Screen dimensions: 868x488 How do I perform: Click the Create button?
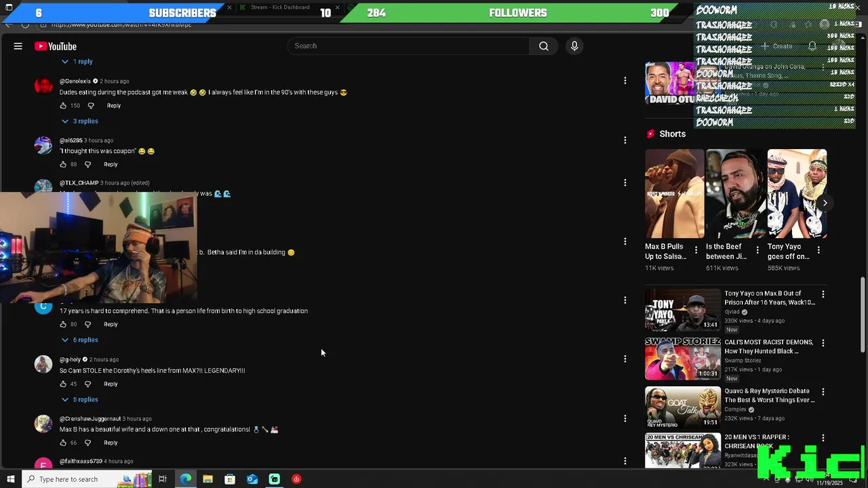point(776,46)
